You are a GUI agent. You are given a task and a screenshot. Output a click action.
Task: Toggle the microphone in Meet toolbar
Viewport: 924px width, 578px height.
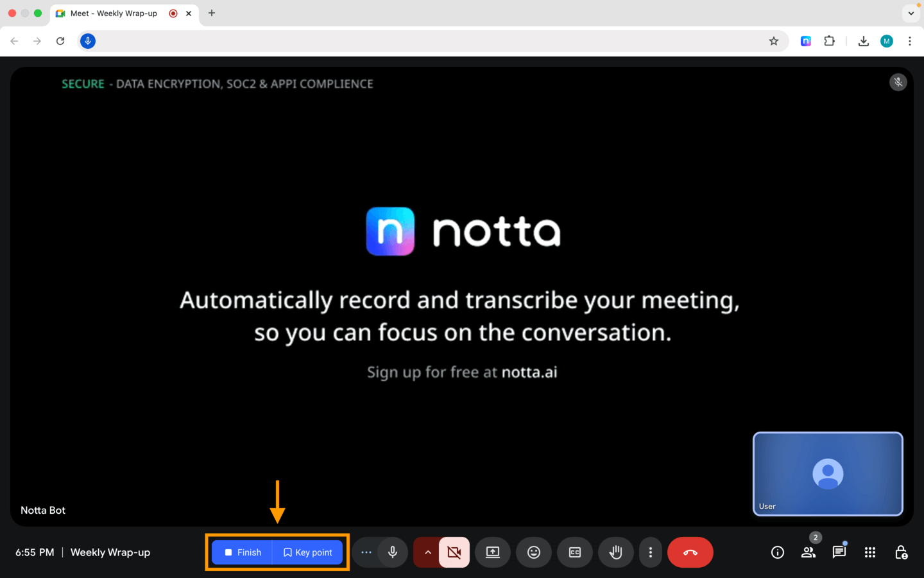pos(393,552)
